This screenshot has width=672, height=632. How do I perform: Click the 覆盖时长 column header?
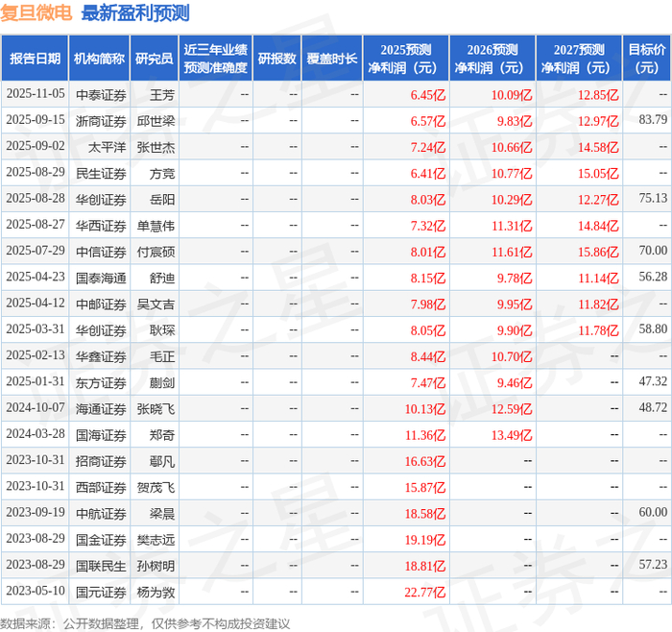[x=332, y=59]
